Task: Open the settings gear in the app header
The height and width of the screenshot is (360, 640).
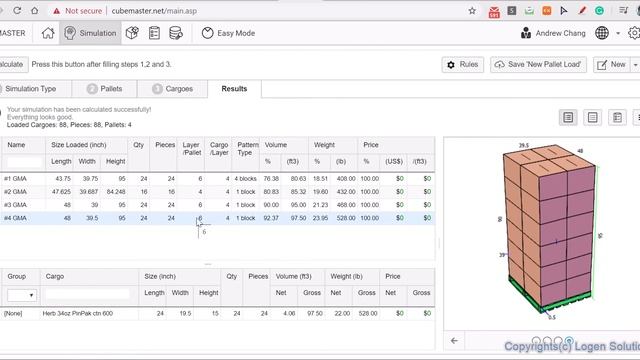Action: point(634,33)
